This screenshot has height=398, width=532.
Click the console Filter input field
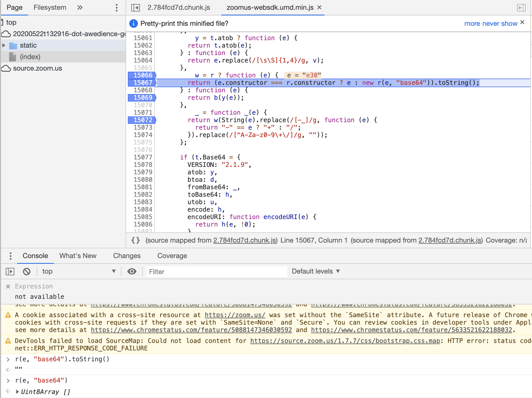pyautogui.click(x=217, y=272)
